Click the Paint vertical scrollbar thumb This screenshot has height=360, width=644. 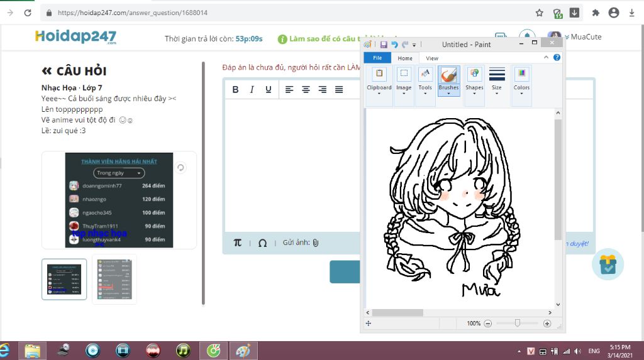pos(558,180)
